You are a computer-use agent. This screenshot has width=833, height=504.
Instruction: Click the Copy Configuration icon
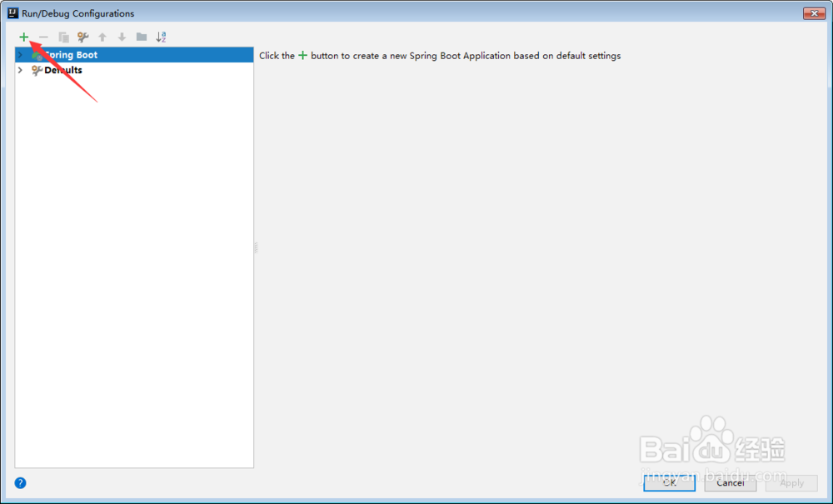[64, 37]
